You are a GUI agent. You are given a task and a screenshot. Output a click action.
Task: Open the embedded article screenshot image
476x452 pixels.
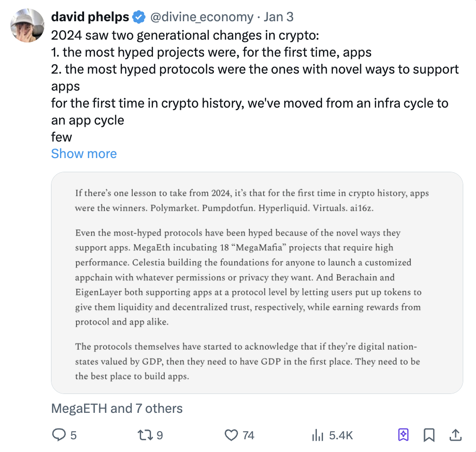(x=256, y=282)
